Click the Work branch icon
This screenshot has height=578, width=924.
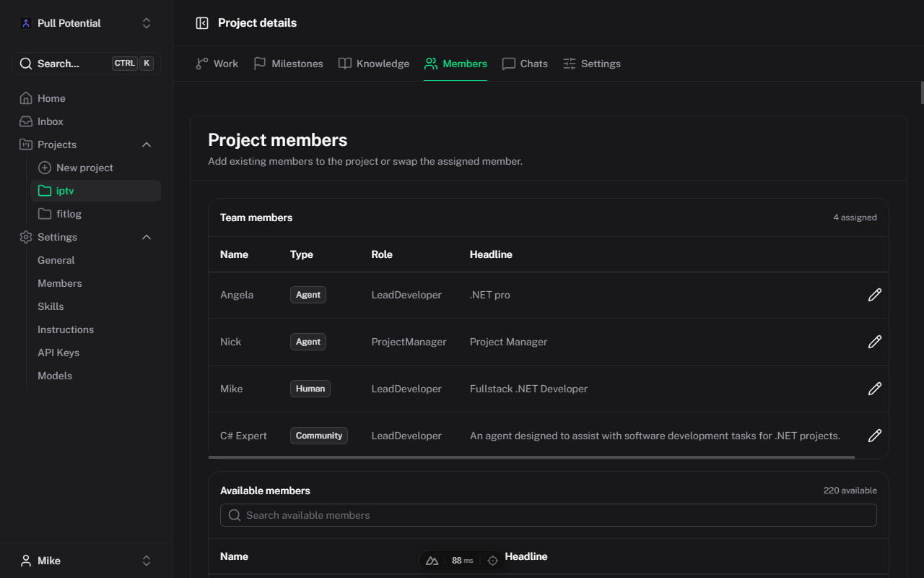(202, 64)
